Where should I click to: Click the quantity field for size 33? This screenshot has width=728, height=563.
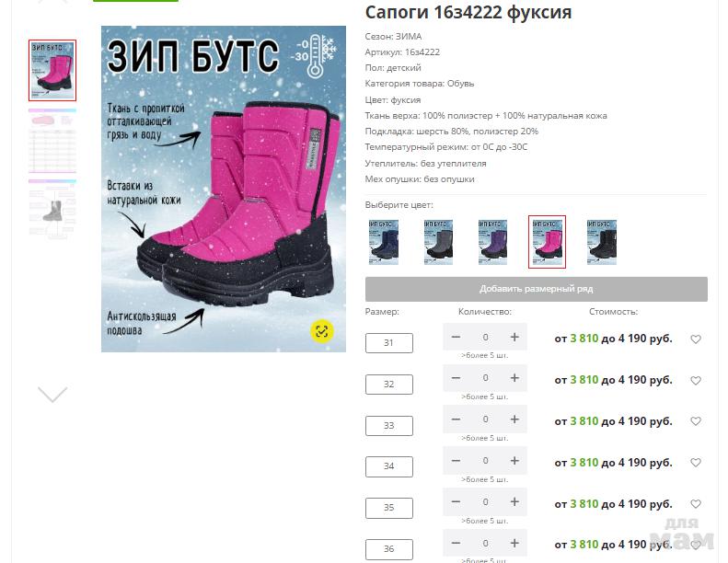(x=485, y=419)
